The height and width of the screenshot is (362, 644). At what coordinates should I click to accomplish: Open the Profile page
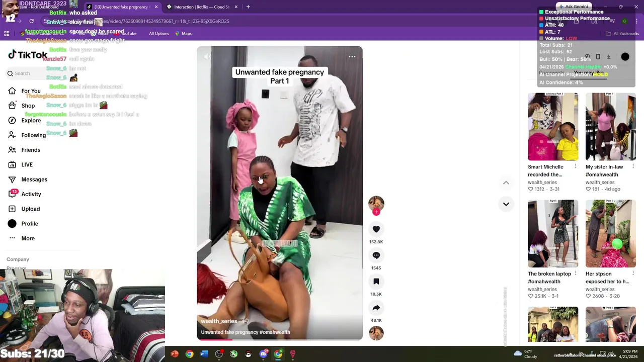coord(23,224)
